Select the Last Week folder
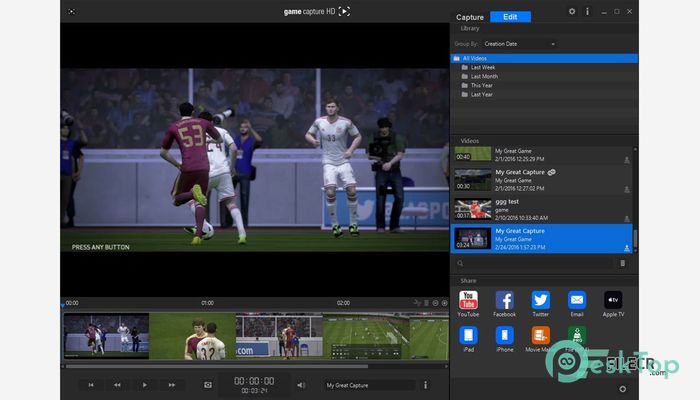The height and width of the screenshot is (400, 700). click(x=484, y=67)
